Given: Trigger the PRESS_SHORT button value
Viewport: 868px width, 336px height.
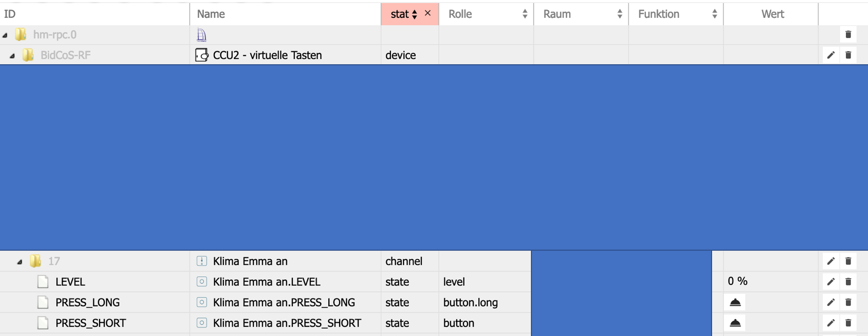Looking at the screenshot, I should coord(735,323).
